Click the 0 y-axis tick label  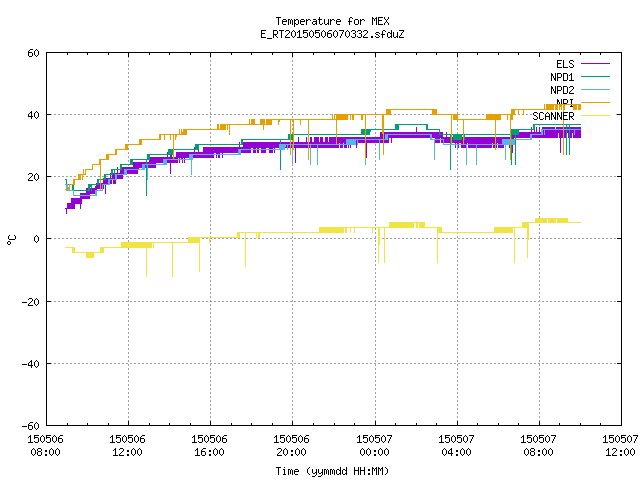[37, 239]
